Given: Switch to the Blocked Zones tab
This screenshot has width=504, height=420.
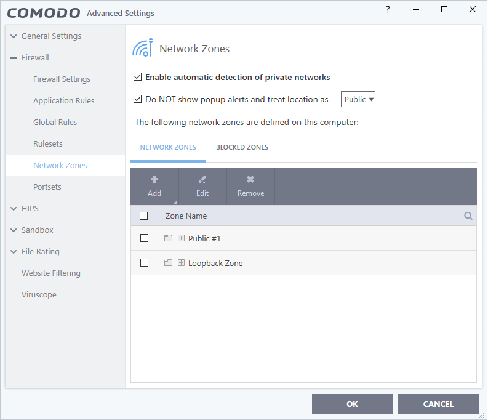Looking at the screenshot, I should (x=242, y=147).
